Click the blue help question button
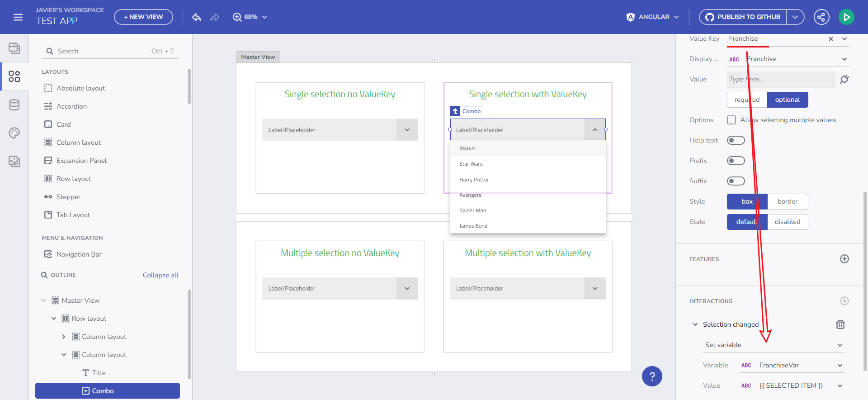868x400 pixels. click(x=652, y=376)
